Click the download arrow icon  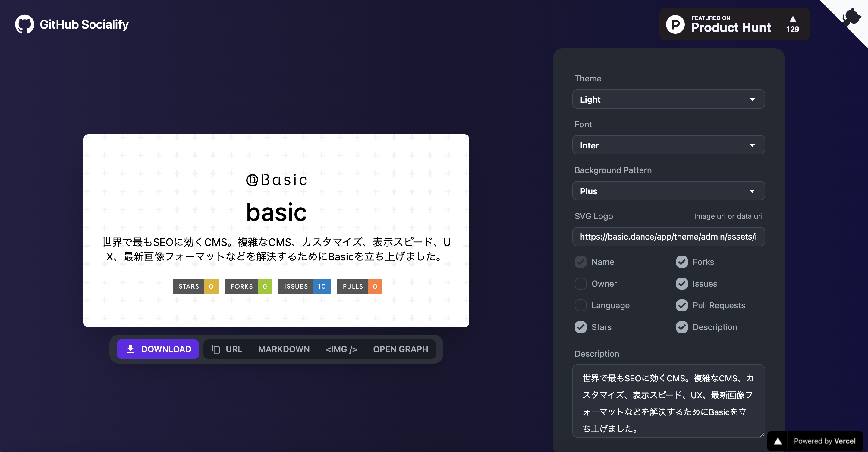pos(130,349)
